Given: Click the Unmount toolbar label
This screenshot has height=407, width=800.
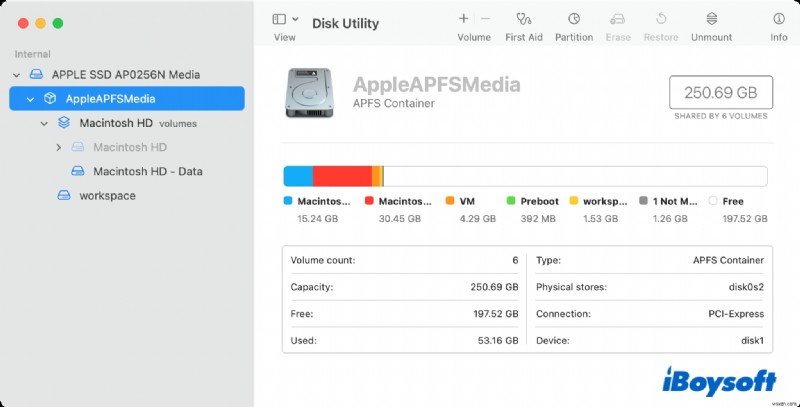Looking at the screenshot, I should click(x=711, y=37).
